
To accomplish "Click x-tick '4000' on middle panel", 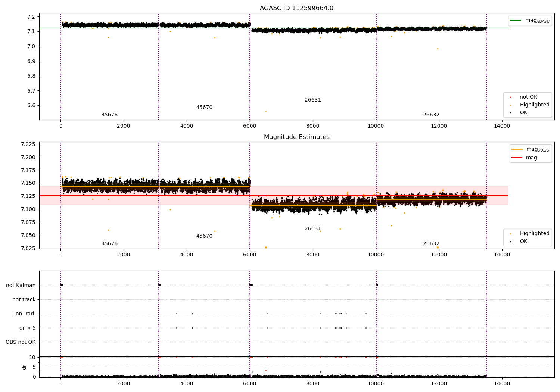I will [187, 255].
